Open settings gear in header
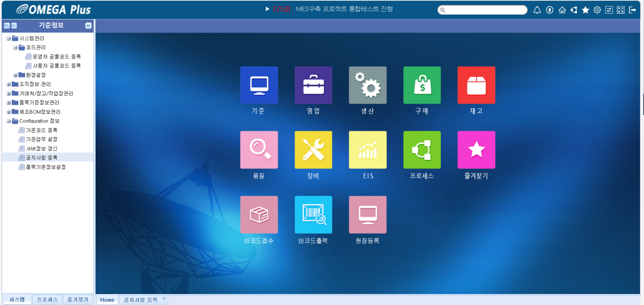Viewport: 644px width, 305px height. tap(597, 10)
